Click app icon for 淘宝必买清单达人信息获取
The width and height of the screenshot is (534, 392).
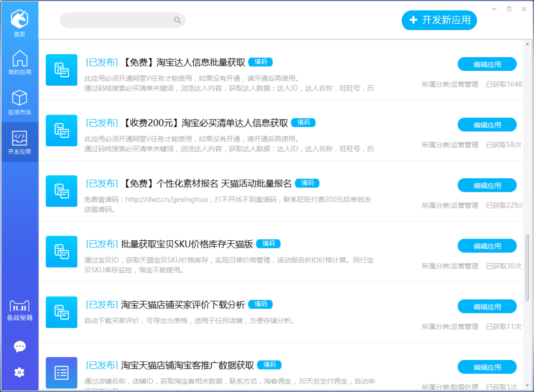[x=61, y=130]
